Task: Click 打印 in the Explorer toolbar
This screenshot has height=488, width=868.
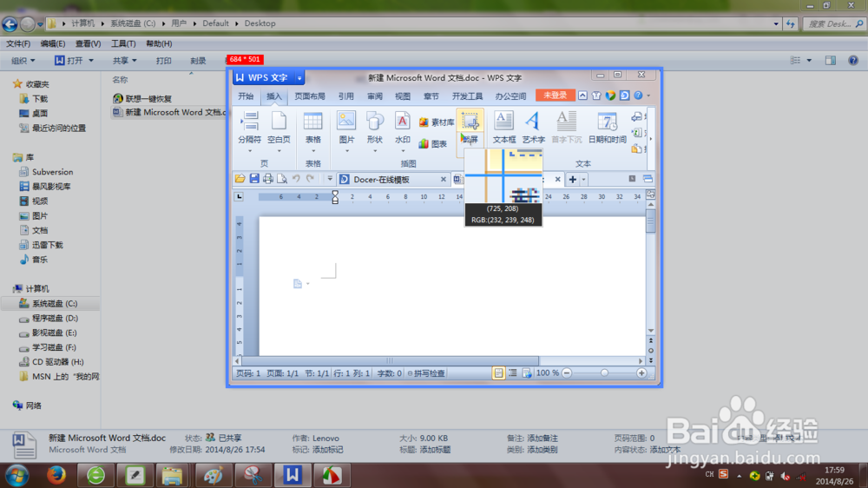Action: tap(163, 61)
